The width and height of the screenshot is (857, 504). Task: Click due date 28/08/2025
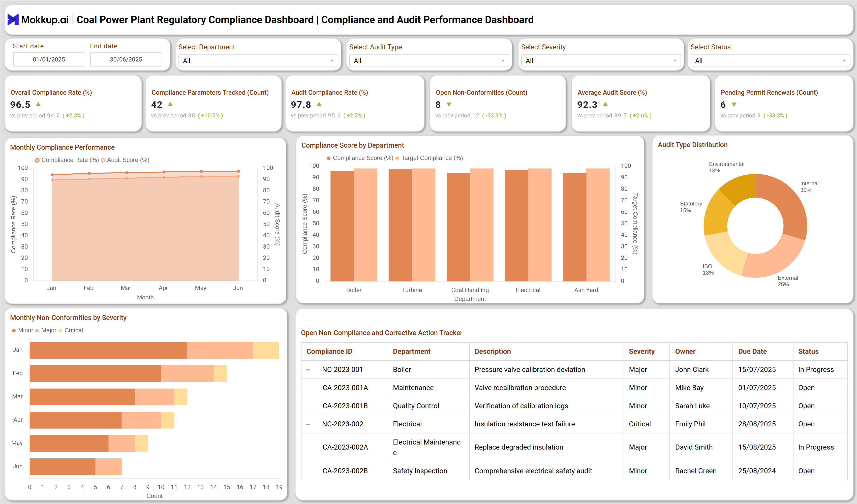point(757,424)
